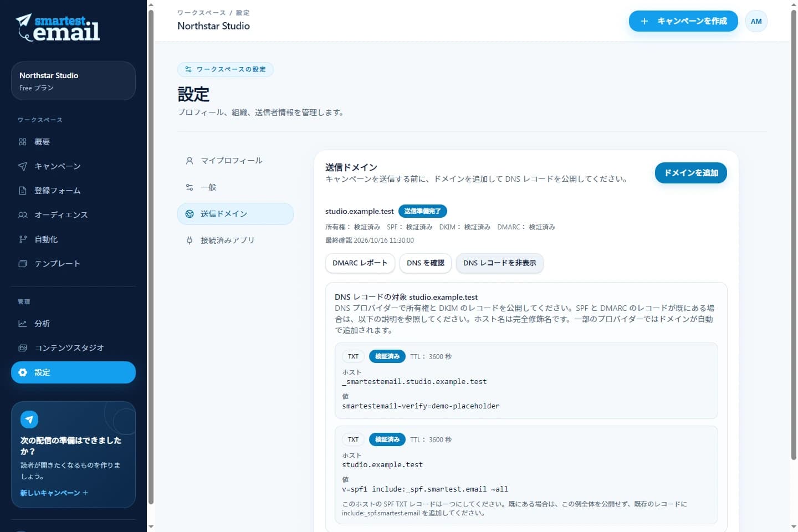Click the DNS を確認 button

tap(426, 263)
